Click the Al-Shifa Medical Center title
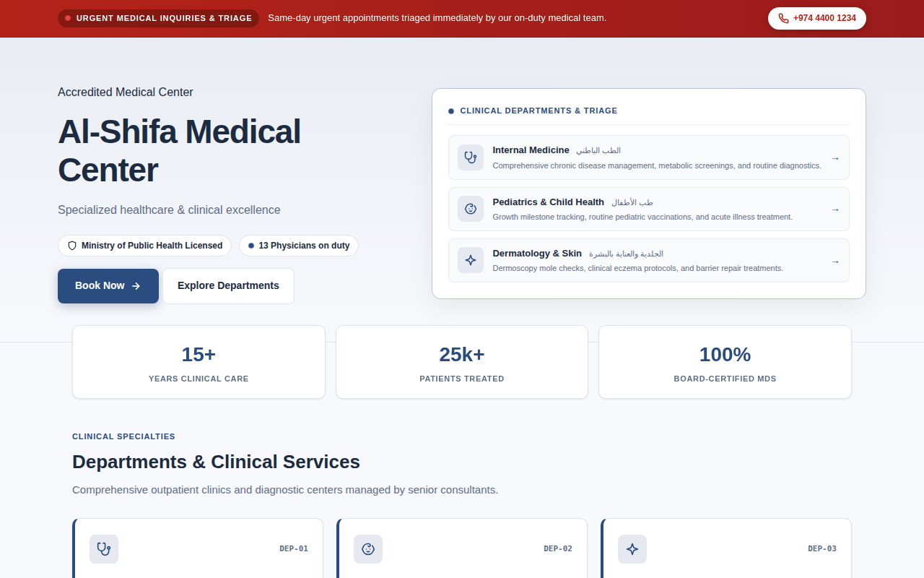The height and width of the screenshot is (578, 924). [179, 151]
